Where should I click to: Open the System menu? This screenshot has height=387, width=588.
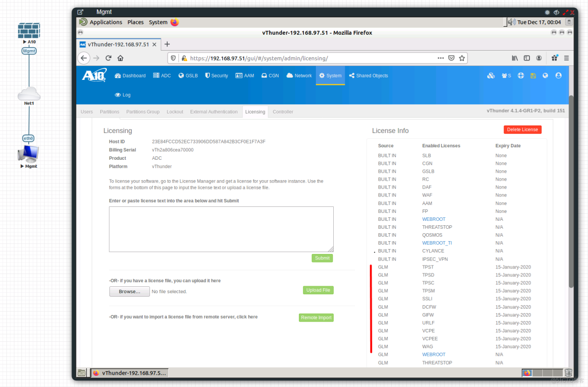[x=330, y=76]
